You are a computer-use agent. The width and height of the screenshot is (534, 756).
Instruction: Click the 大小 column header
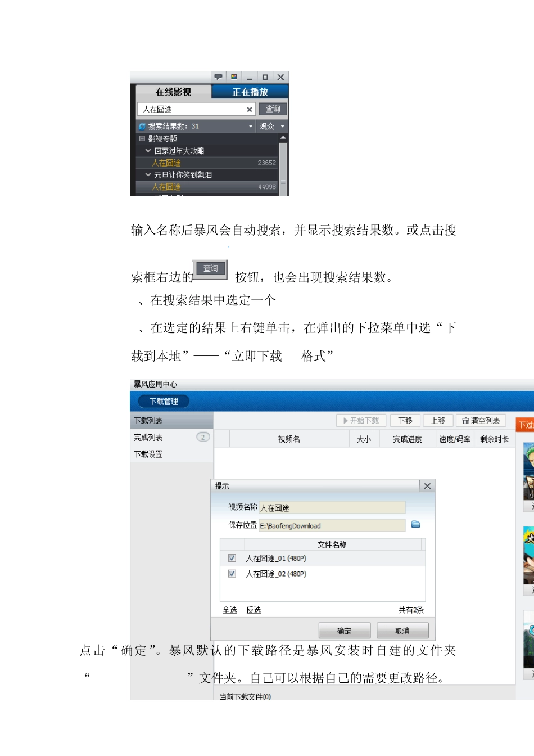pyautogui.click(x=364, y=439)
